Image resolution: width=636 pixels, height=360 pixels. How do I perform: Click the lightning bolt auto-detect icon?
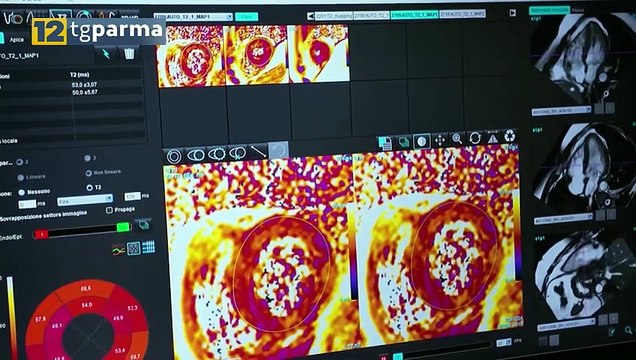point(106,54)
